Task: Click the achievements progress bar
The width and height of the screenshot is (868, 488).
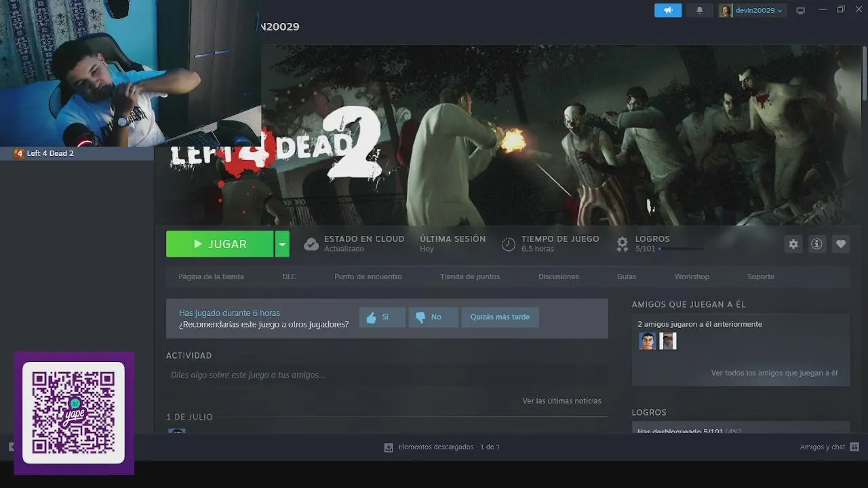Action: pos(680,249)
